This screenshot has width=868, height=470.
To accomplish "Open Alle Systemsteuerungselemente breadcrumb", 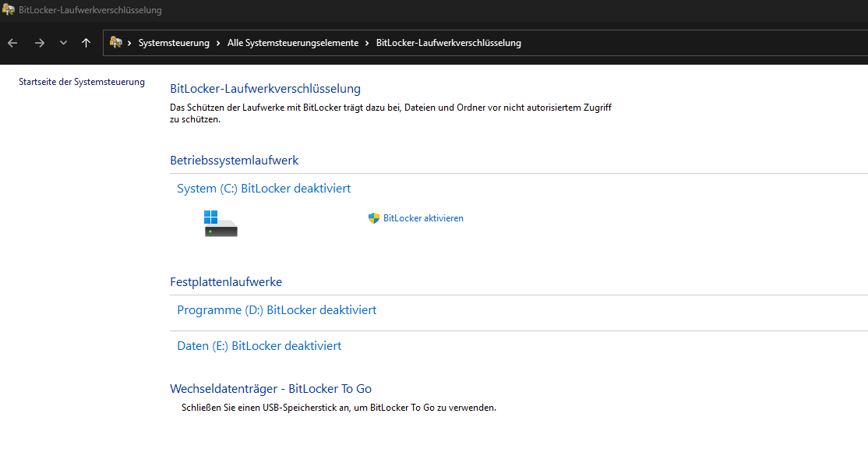I will click(293, 43).
